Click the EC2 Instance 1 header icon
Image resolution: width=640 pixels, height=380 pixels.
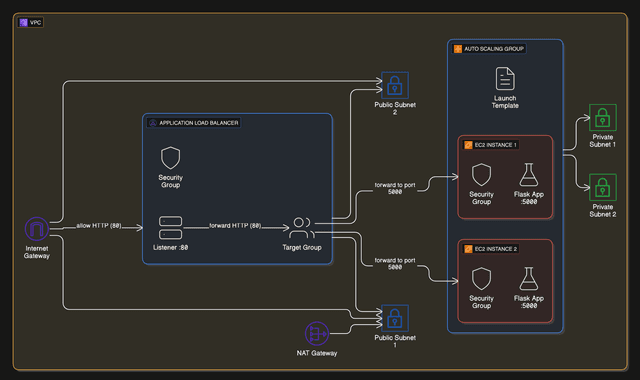468,145
